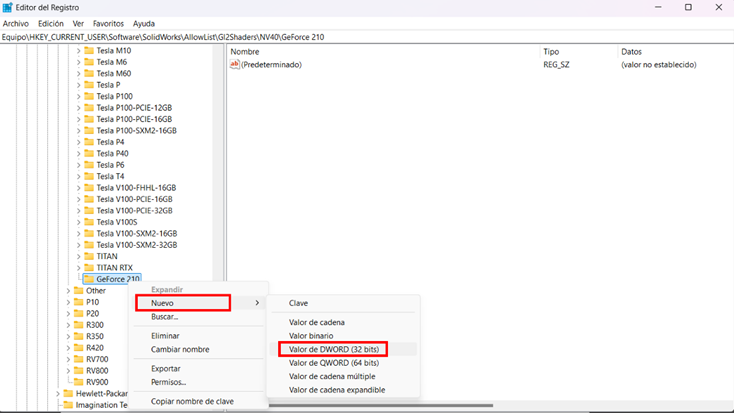This screenshot has height=413, width=734.
Task: Expand the Tesla P6 tree node
Action: [x=79, y=165]
